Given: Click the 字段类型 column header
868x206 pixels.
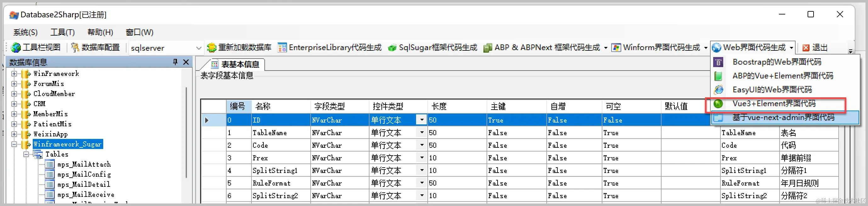Looking at the screenshot, I should point(340,106).
